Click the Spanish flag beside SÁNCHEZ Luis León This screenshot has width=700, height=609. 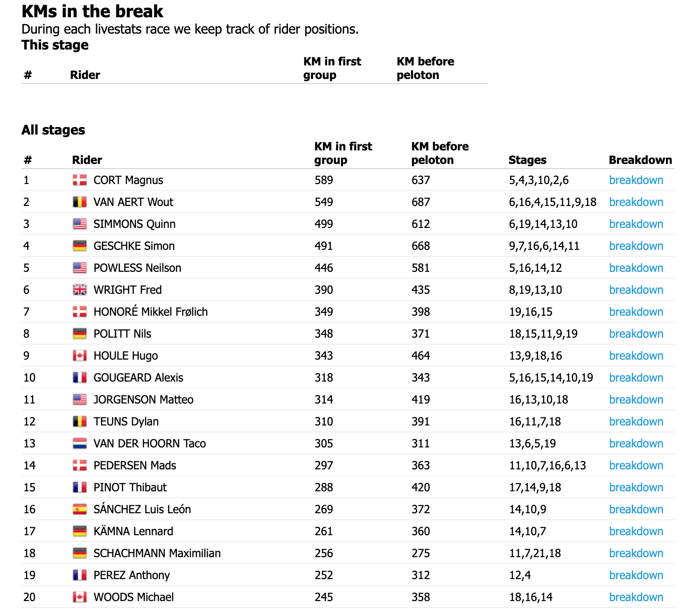pyautogui.click(x=80, y=510)
